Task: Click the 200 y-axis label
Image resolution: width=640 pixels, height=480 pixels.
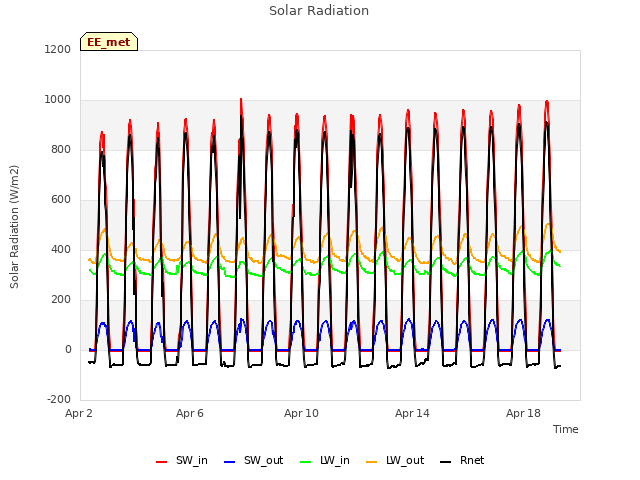Action: (x=61, y=300)
